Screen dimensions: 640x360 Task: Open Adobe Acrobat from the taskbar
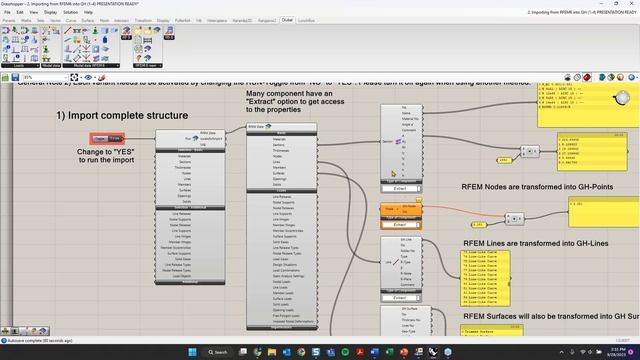(x=360, y=352)
